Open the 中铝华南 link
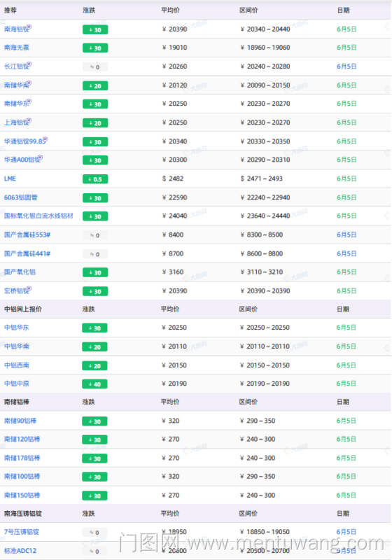392x560 pixels. point(16,346)
